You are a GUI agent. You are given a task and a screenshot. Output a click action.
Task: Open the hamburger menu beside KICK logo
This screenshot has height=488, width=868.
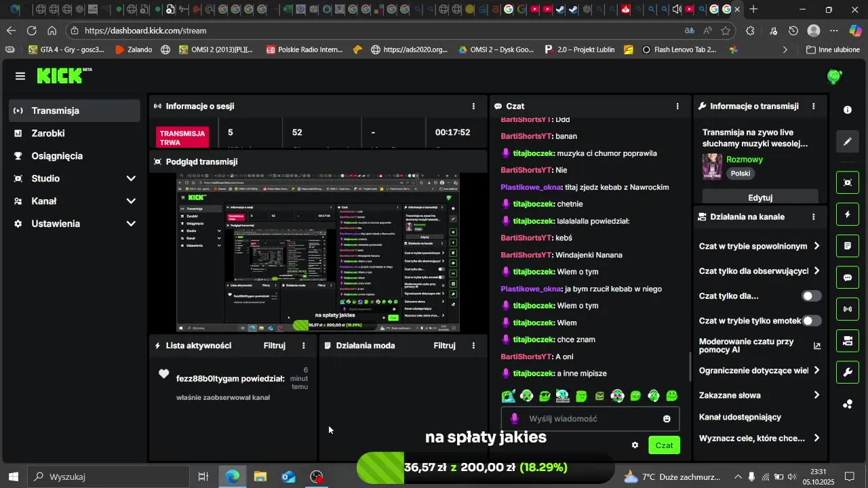click(20, 76)
